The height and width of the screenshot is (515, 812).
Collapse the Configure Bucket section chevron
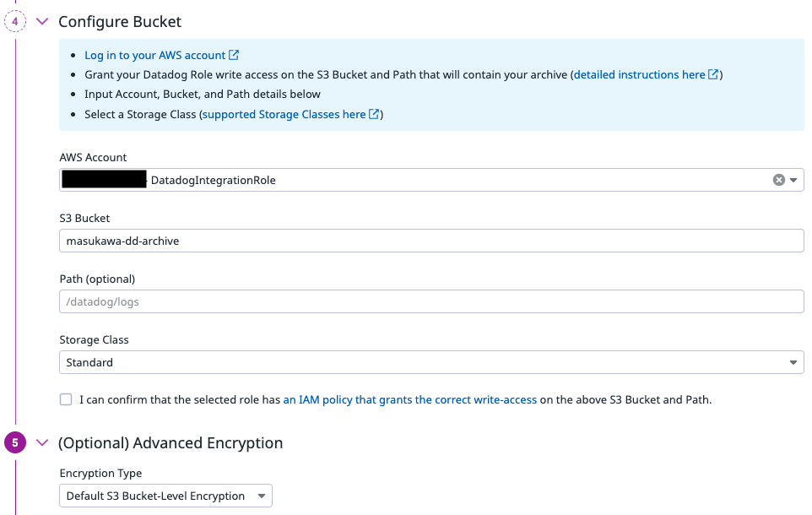point(42,22)
